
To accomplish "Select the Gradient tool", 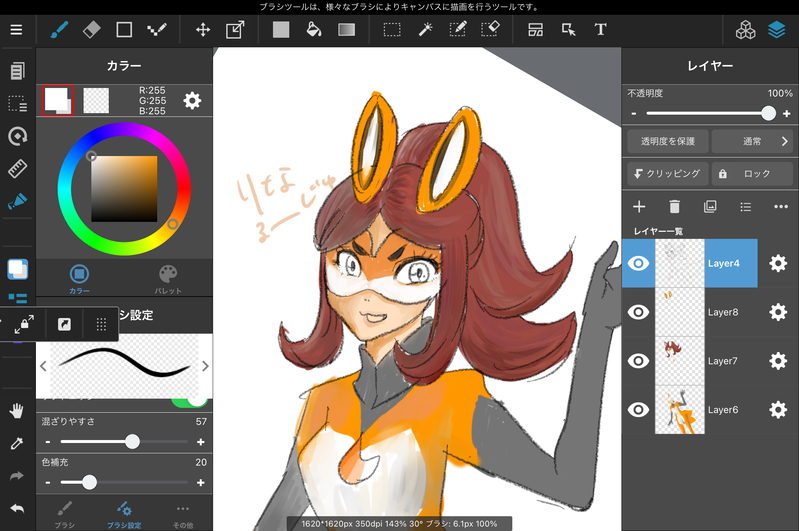I will (x=347, y=30).
